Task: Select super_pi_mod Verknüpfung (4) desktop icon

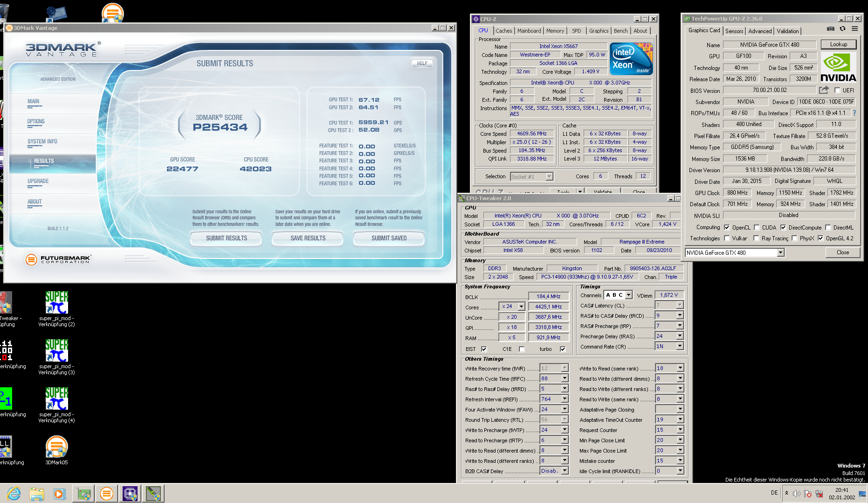Action: click(x=56, y=405)
